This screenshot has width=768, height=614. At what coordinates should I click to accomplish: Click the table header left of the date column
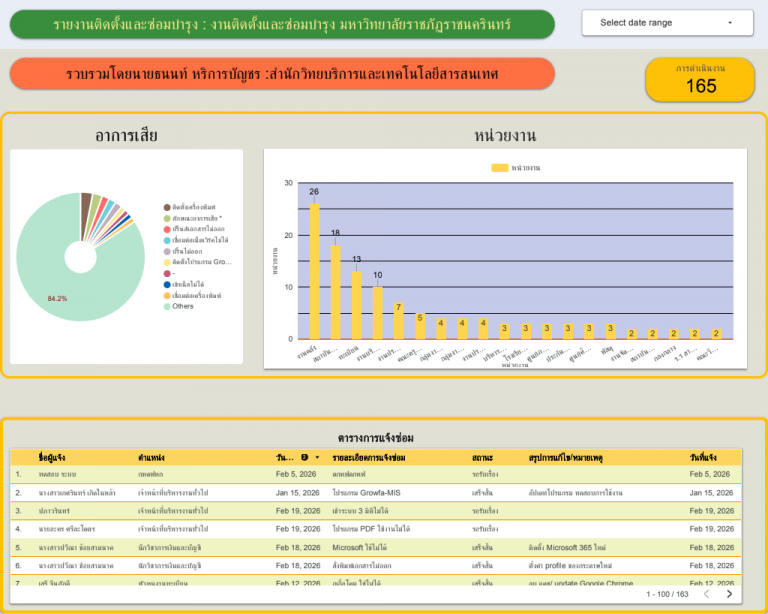(x=151, y=458)
